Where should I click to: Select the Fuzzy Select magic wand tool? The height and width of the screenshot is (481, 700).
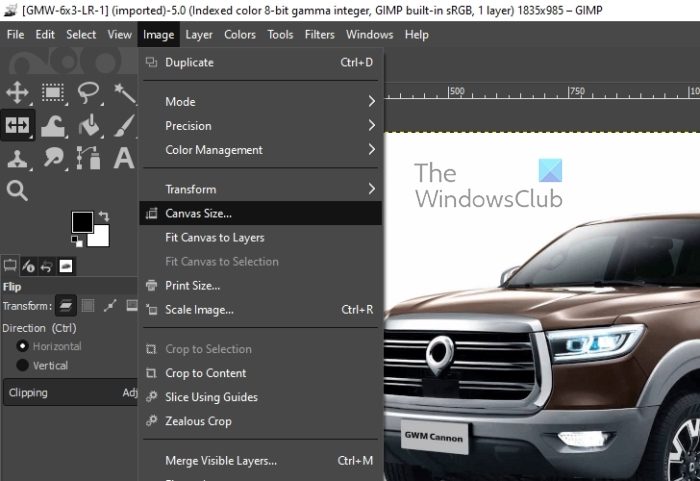[x=124, y=93]
